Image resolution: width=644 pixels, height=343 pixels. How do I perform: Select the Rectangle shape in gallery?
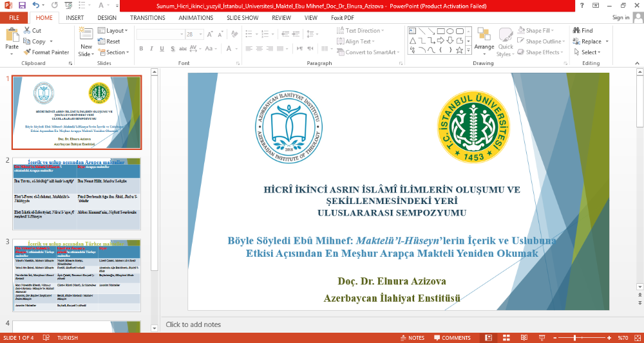(x=440, y=31)
